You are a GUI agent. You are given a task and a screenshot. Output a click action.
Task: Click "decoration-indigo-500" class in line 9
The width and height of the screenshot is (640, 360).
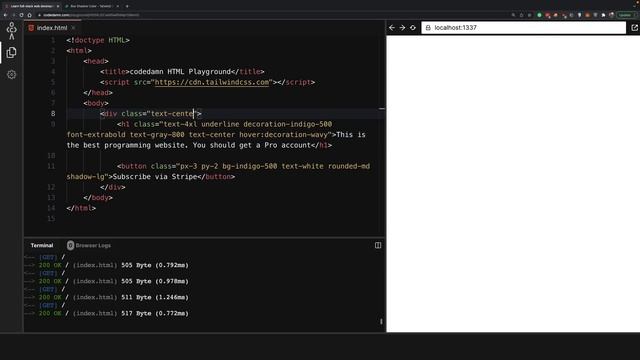pyautogui.click(x=288, y=124)
